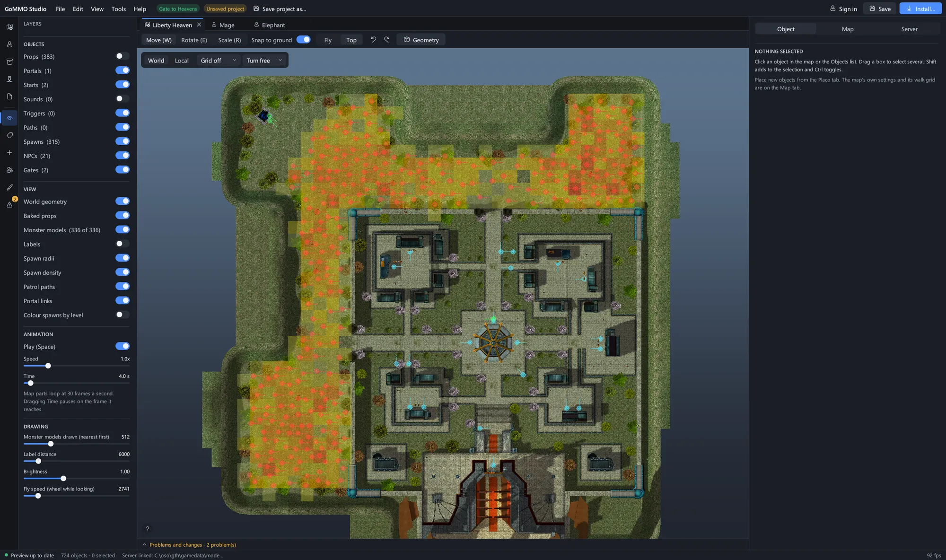Click the Save button with disk icon

coord(879,9)
